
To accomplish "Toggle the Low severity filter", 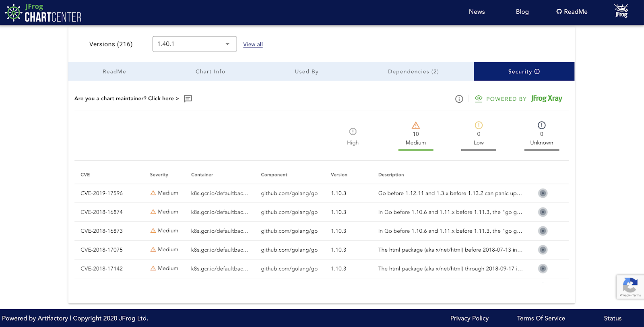I will [478, 135].
